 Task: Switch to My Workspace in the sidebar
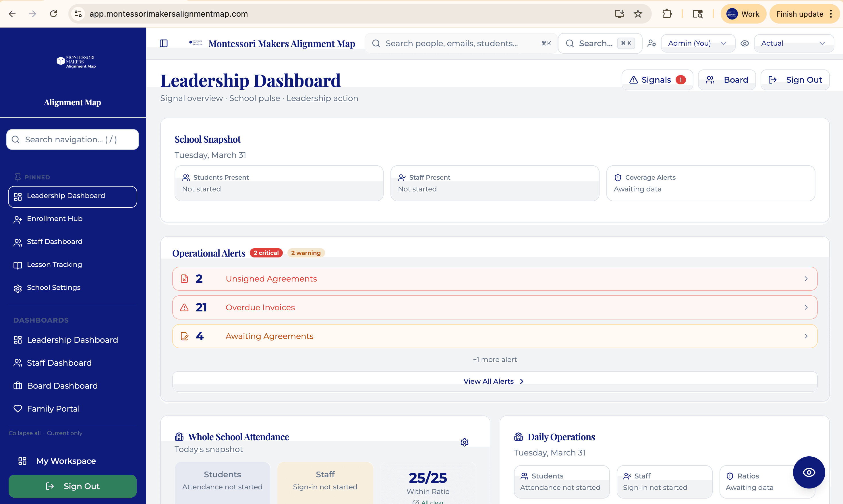(66, 461)
